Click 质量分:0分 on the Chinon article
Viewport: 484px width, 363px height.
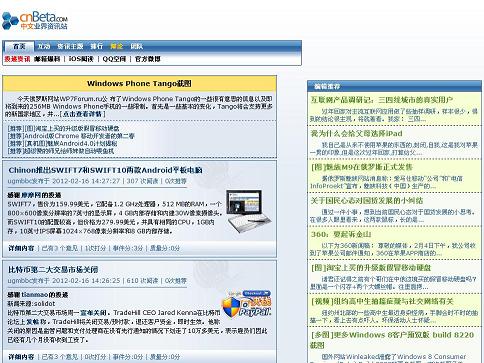pyautogui.click(x=165, y=248)
